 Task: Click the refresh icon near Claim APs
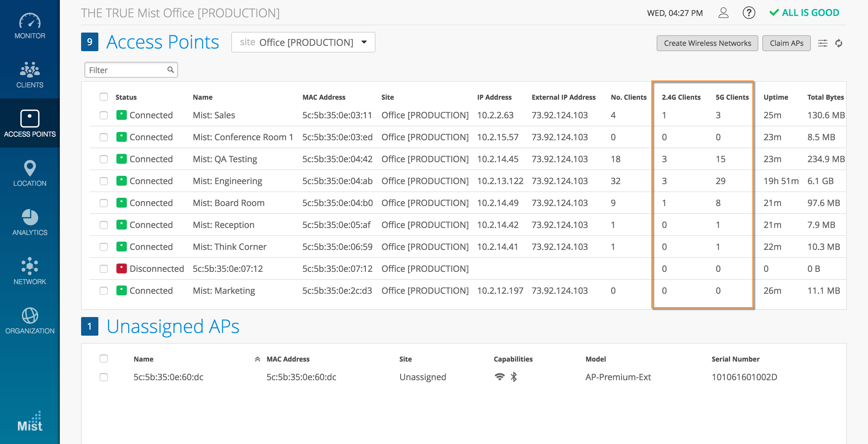pyautogui.click(x=838, y=43)
